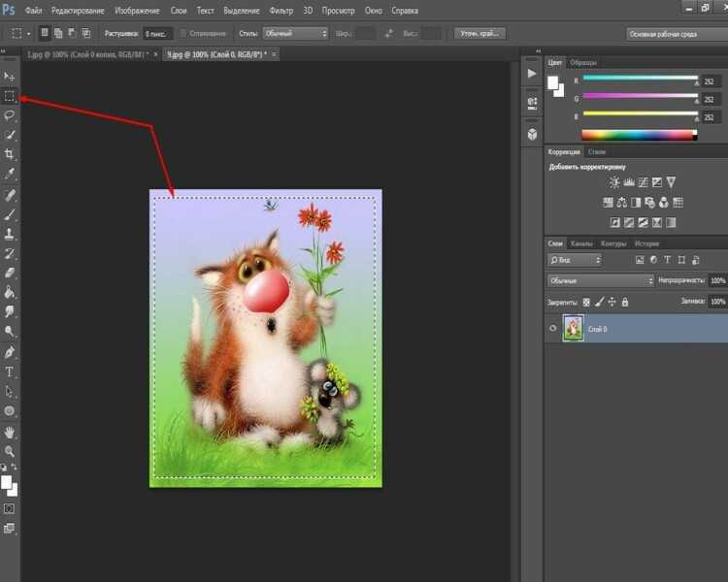Select the Zoom tool in toolbar
The height and width of the screenshot is (582, 728).
click(10, 451)
